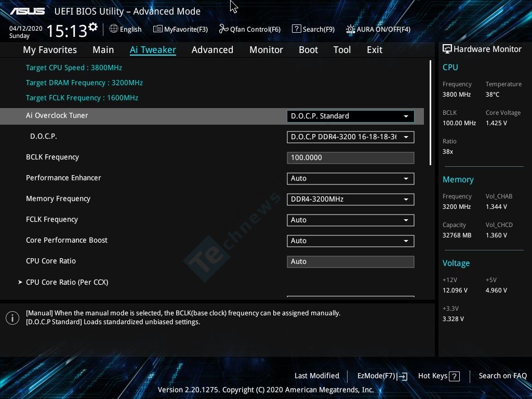The height and width of the screenshot is (399, 532).
Task: Open the Boot tab
Action: (309, 50)
